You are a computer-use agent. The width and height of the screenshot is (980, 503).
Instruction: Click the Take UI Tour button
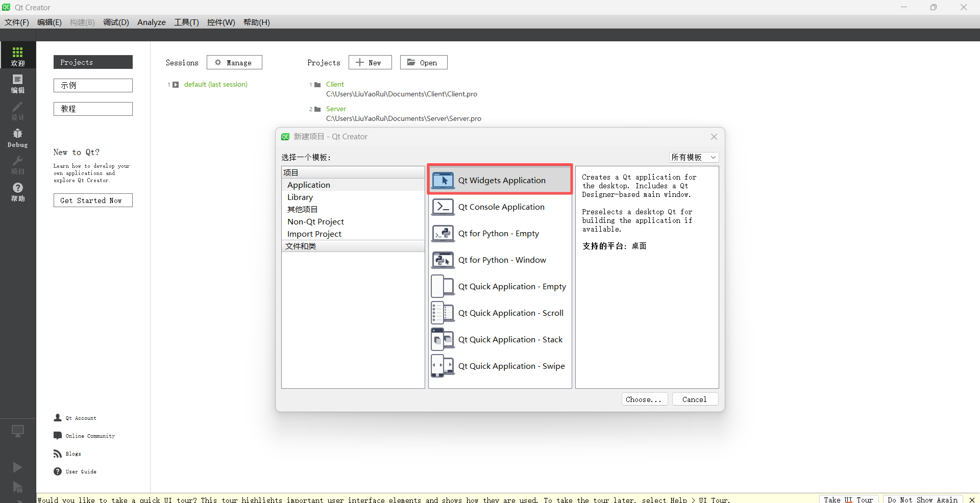click(848, 499)
